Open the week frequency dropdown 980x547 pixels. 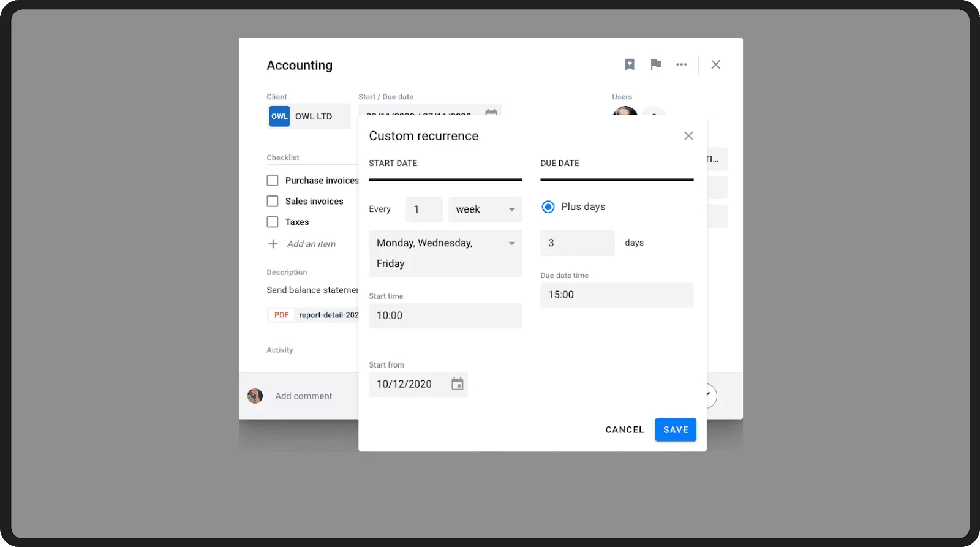tap(485, 209)
